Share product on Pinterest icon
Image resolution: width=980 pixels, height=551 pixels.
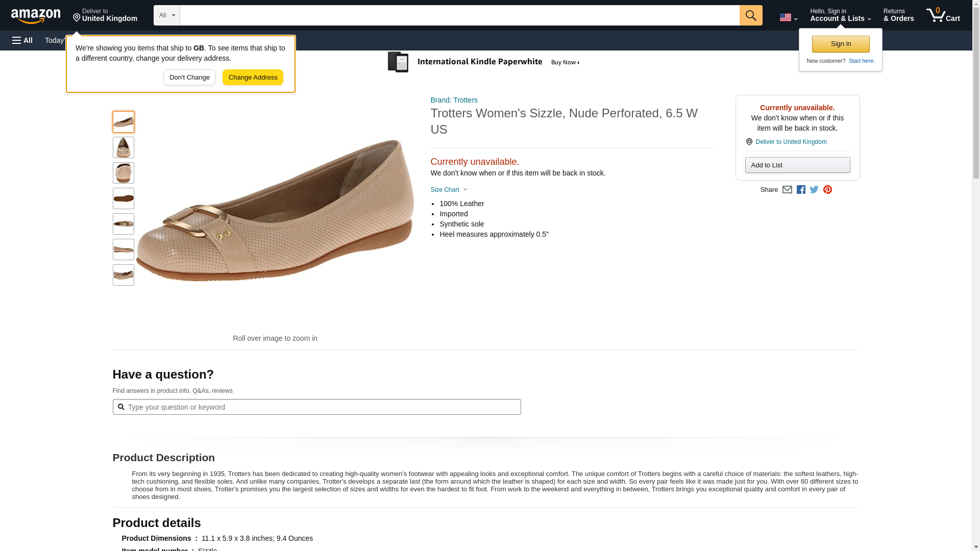tap(827, 190)
